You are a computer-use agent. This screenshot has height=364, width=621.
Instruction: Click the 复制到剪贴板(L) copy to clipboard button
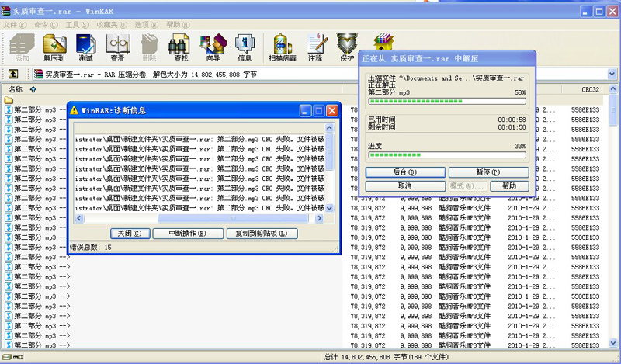262,234
